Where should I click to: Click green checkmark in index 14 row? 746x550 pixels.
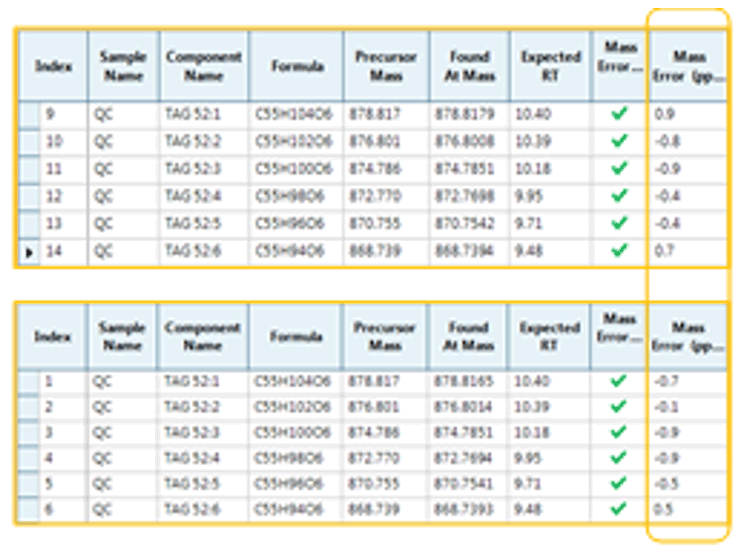pos(619,252)
